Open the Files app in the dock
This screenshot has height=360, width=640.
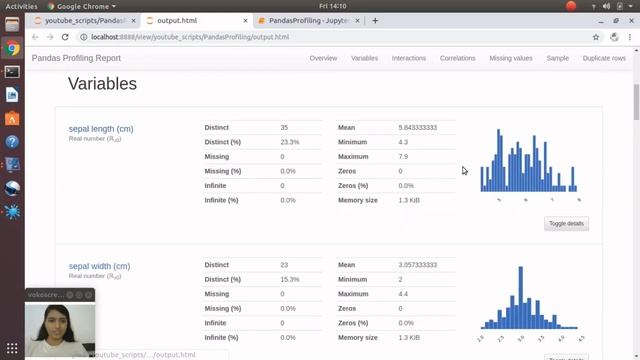pyautogui.click(x=12, y=24)
